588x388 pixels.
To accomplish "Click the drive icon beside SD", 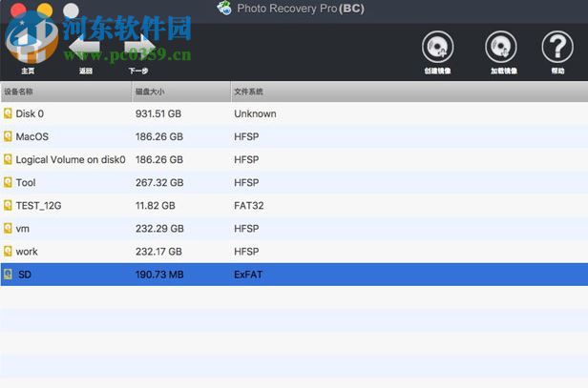I will pyautogui.click(x=8, y=275).
